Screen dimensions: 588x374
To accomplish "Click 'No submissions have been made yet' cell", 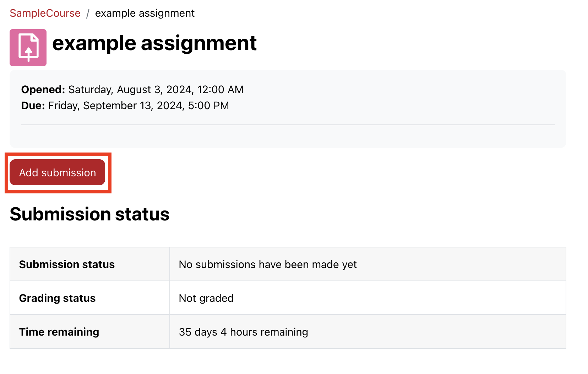I will pyautogui.click(x=268, y=265).
